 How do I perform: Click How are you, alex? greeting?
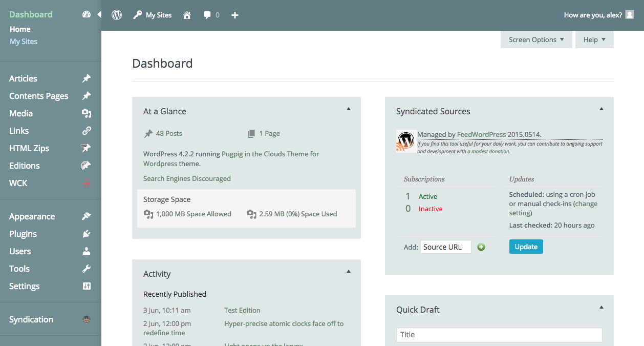593,15
